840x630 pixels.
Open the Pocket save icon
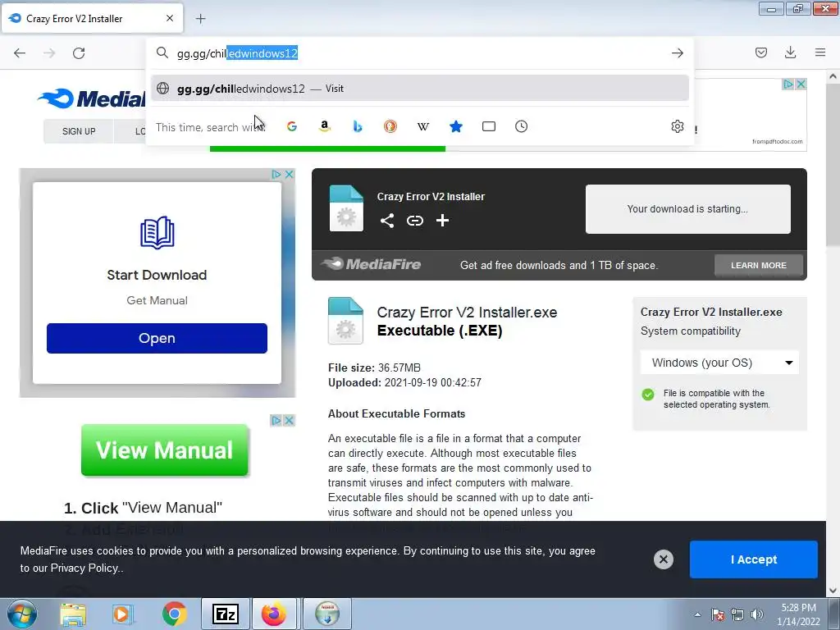point(760,52)
